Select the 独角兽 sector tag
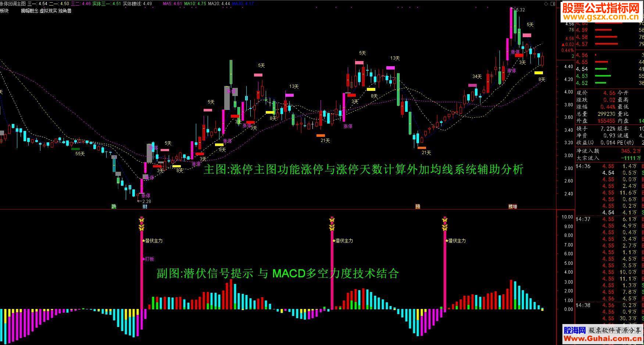 click(65, 11)
